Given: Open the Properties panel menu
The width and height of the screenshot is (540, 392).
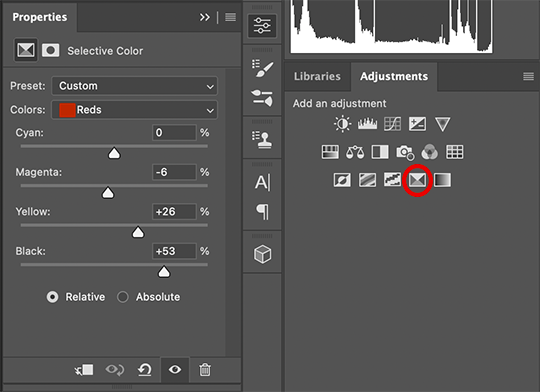Looking at the screenshot, I should point(230,17).
